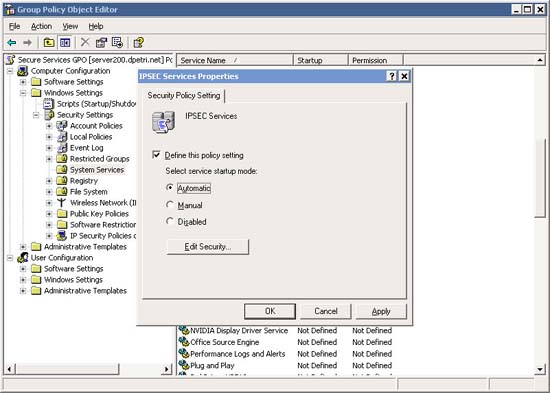Open the Action menu
Image resolution: width=550 pixels, height=393 pixels.
click(41, 26)
